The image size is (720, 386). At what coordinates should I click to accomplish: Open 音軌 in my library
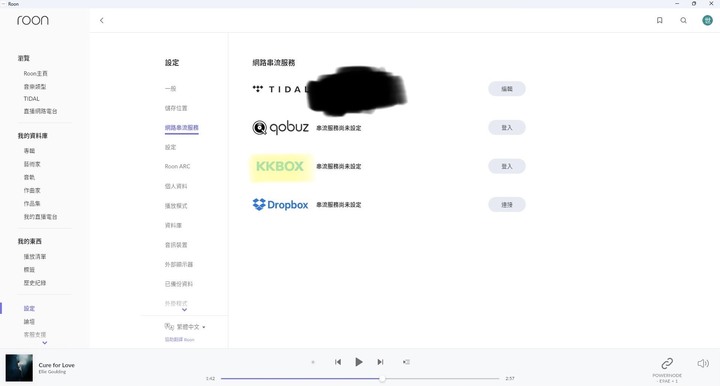pyautogui.click(x=29, y=177)
